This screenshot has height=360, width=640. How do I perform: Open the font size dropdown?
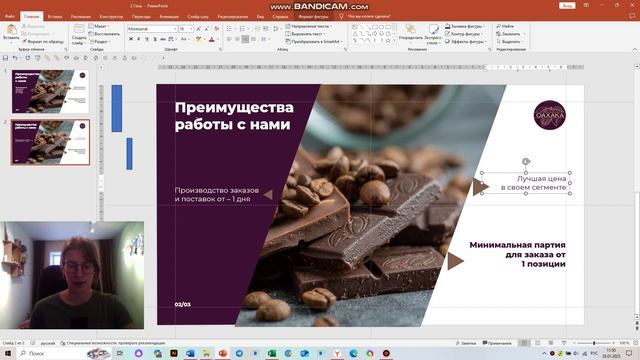pos(191,29)
